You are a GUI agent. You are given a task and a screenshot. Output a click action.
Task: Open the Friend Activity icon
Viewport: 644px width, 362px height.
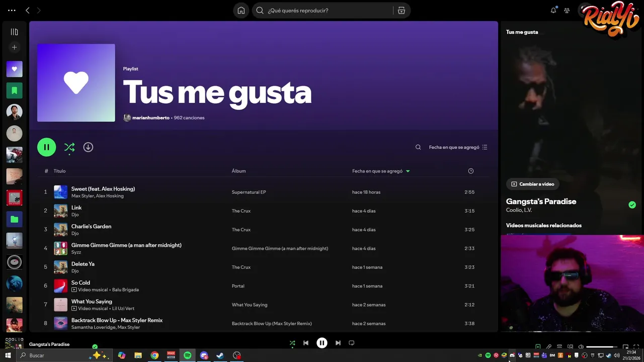pos(567,10)
